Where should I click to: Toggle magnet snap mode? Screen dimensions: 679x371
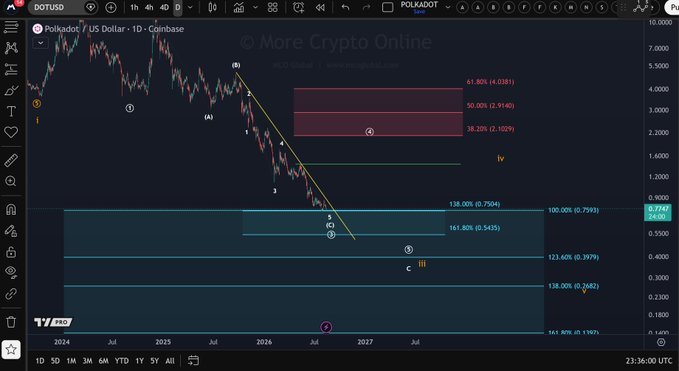(x=11, y=210)
